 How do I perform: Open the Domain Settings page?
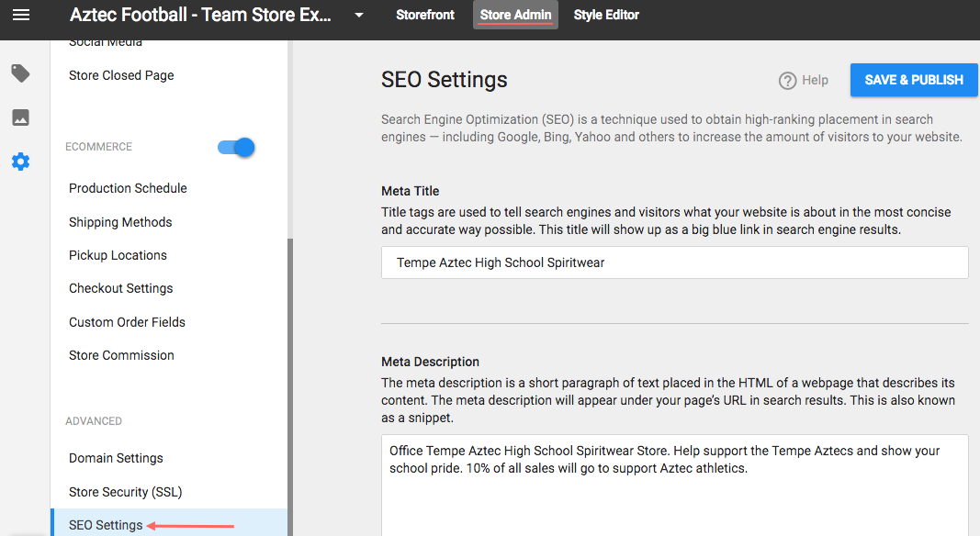point(116,458)
